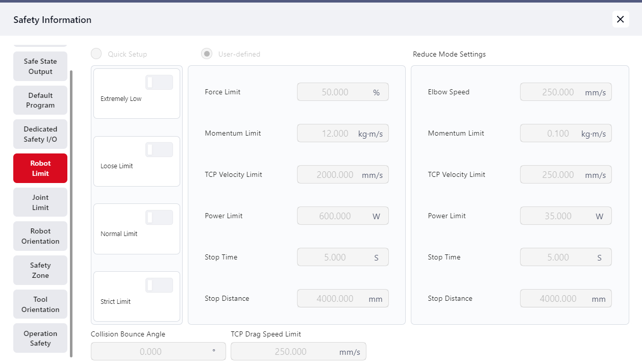642x364 pixels.
Task: Click the Collision Bounce Angle field
Action: click(151, 352)
